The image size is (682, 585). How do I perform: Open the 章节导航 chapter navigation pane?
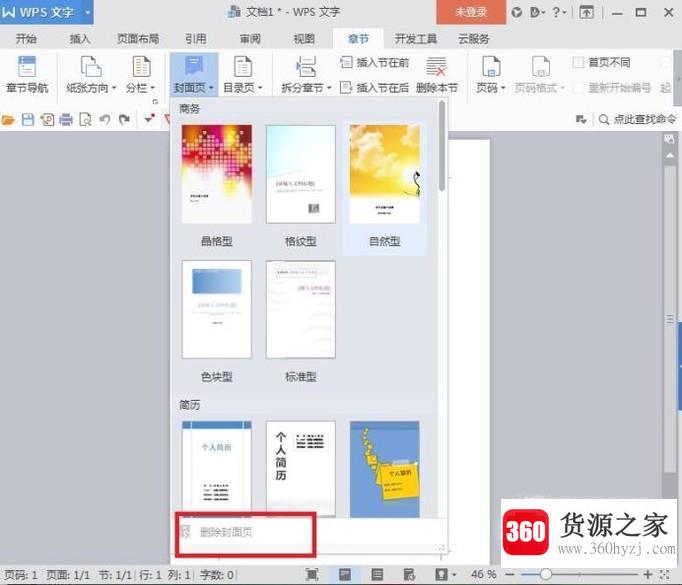27,74
